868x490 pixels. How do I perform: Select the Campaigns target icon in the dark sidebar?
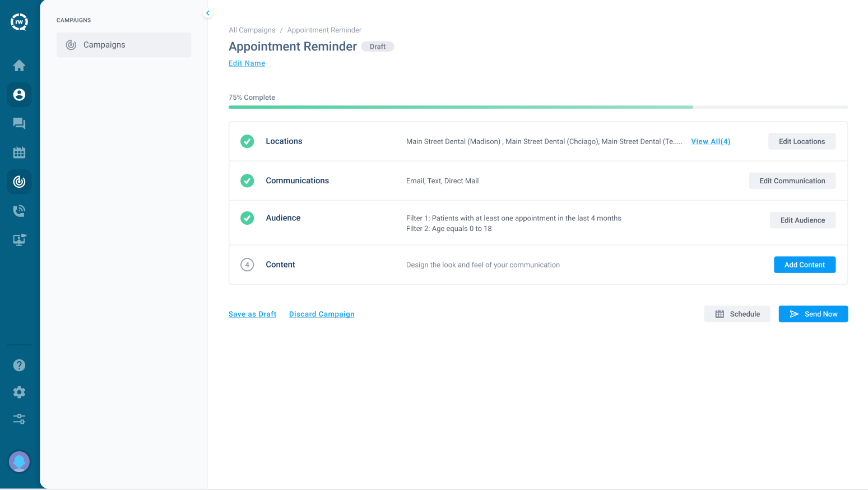coord(19,182)
